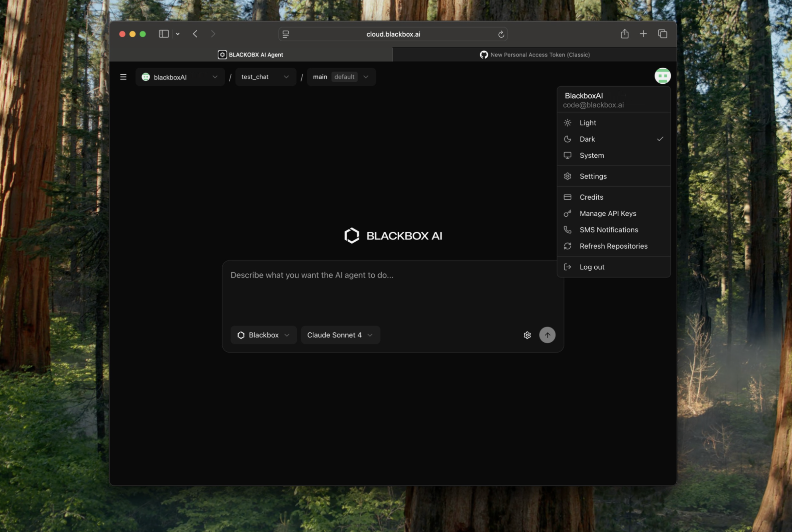Open the hamburger sidebar menu
This screenshot has width=792, height=532.
123,77
